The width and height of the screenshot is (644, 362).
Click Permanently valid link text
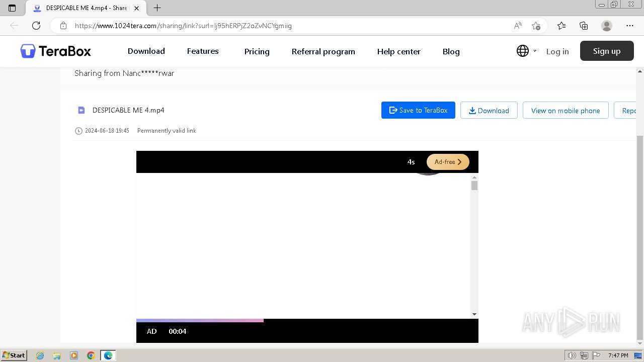167,131
